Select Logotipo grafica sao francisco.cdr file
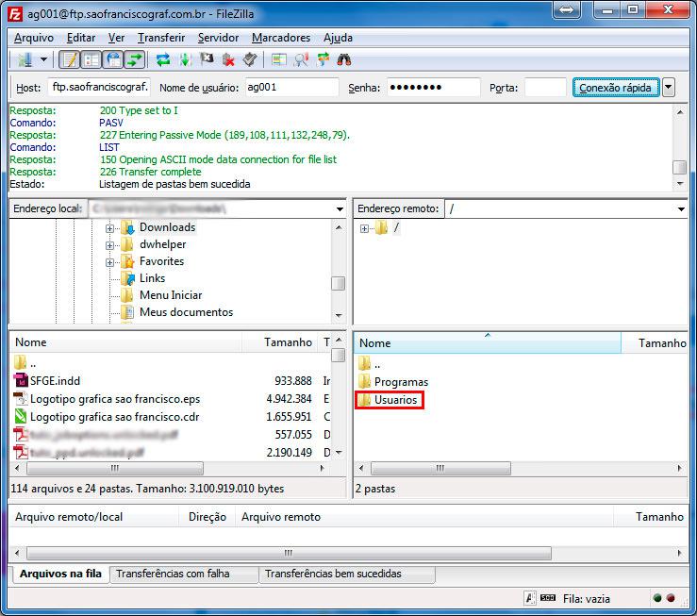This screenshot has width=697, height=616. [114, 417]
